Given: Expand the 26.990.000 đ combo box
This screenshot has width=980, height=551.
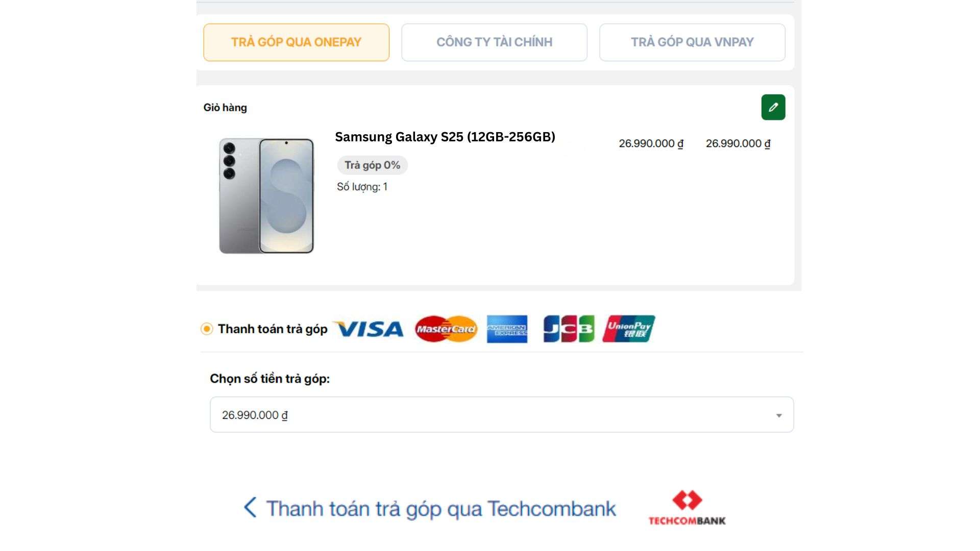Looking at the screenshot, I should pos(501,415).
